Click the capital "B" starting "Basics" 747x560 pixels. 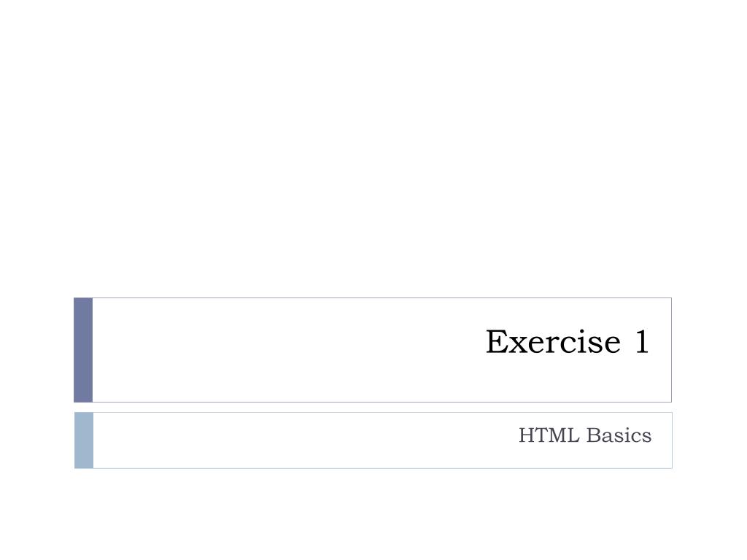click(x=592, y=435)
